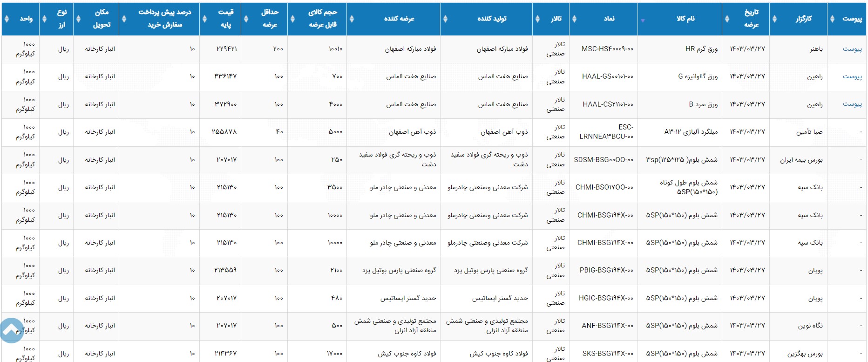Click broker name بورس بیمه ایران

click(801, 160)
